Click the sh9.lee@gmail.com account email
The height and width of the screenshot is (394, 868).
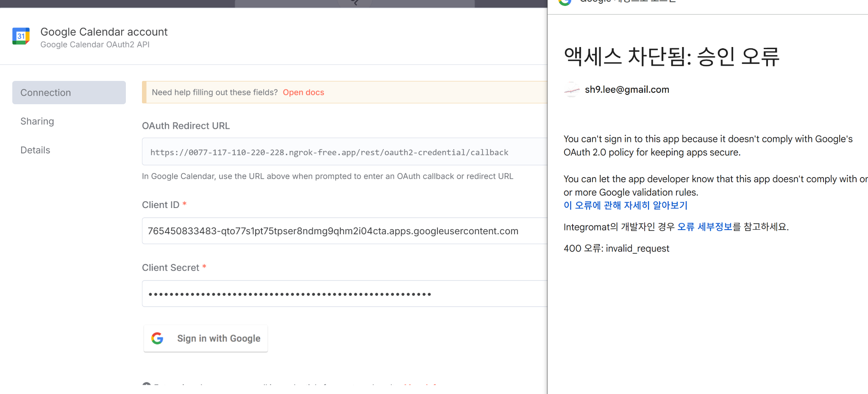click(627, 89)
